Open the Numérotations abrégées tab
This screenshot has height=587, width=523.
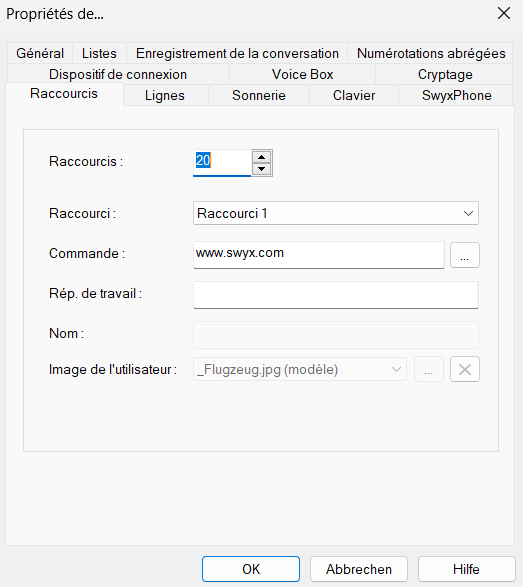(431, 53)
